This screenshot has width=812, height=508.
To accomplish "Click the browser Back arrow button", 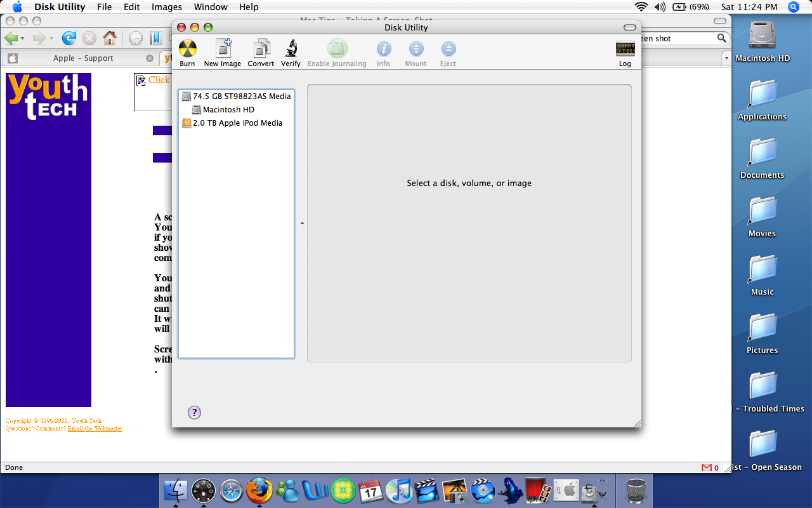I will (11, 38).
